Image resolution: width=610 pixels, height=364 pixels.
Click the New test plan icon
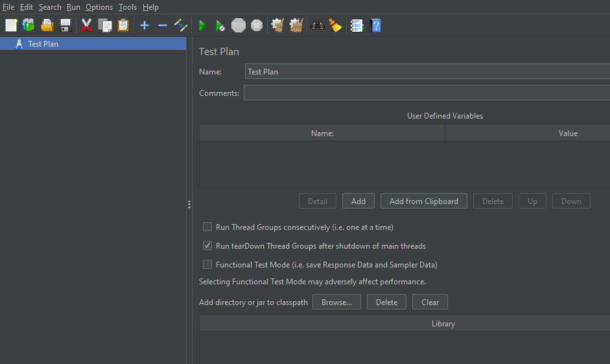click(x=11, y=26)
